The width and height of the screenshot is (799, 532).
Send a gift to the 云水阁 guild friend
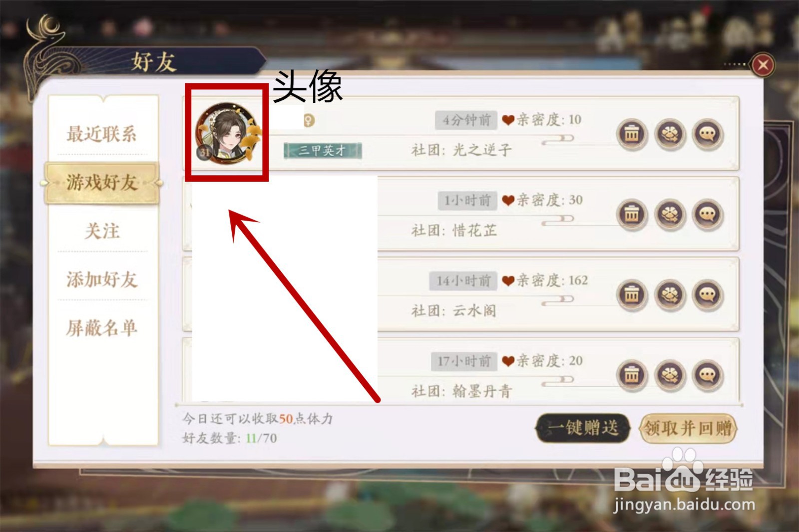tap(670, 295)
